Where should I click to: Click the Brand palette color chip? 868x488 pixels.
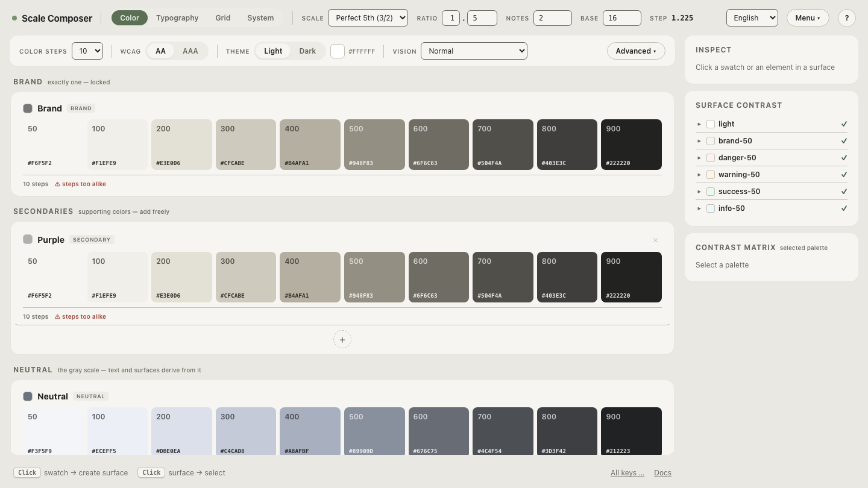pyautogui.click(x=28, y=108)
